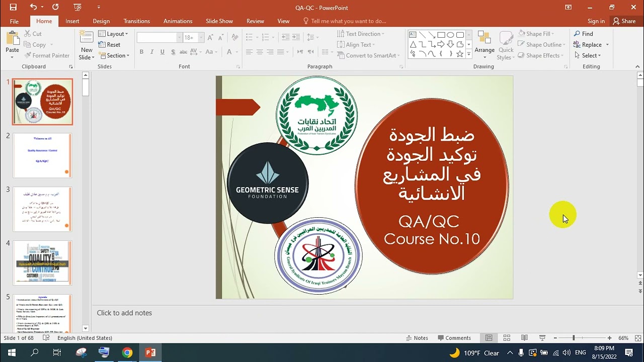Open the Comments pane from status bar
This screenshot has width=644, height=362.
pyautogui.click(x=454, y=338)
